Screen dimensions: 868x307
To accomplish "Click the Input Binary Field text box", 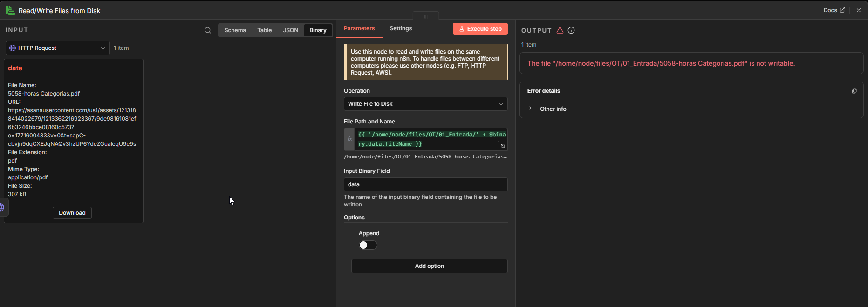I will pyautogui.click(x=425, y=184).
